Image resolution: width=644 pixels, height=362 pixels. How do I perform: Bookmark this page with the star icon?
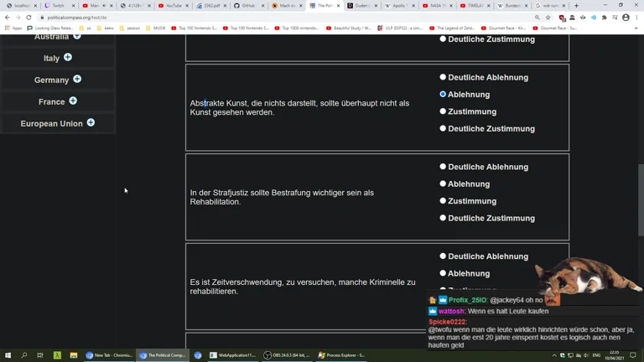pyautogui.click(x=548, y=17)
